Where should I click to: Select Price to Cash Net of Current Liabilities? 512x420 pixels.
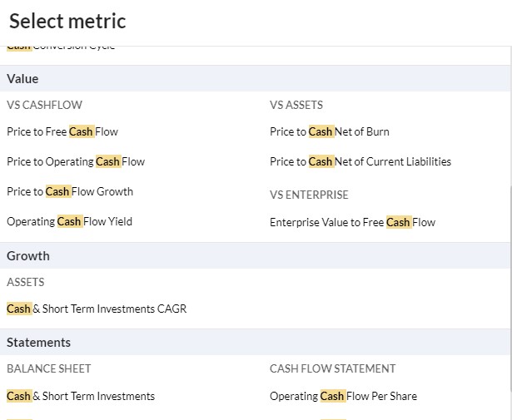pos(360,161)
